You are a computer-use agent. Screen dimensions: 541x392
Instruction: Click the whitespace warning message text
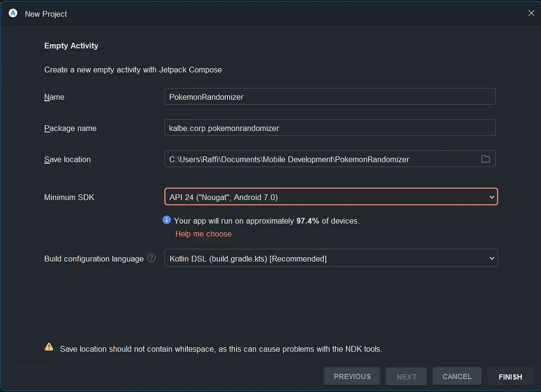click(x=221, y=349)
